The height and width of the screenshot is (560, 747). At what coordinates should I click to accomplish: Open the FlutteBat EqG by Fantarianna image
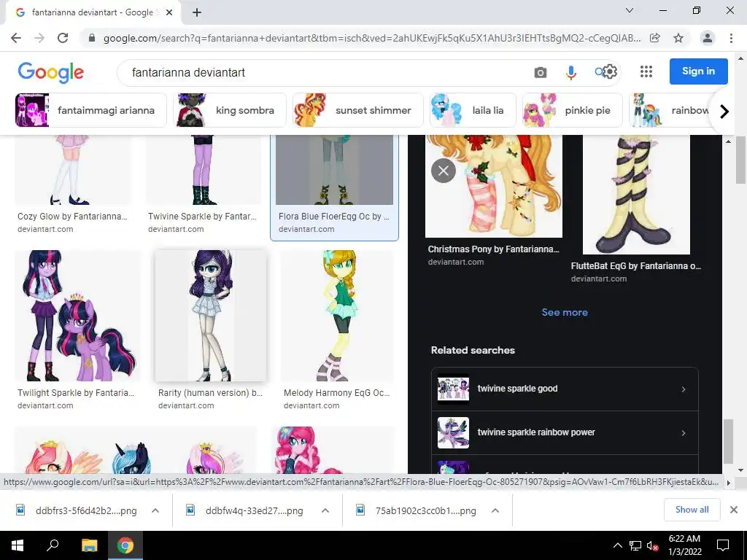point(636,194)
